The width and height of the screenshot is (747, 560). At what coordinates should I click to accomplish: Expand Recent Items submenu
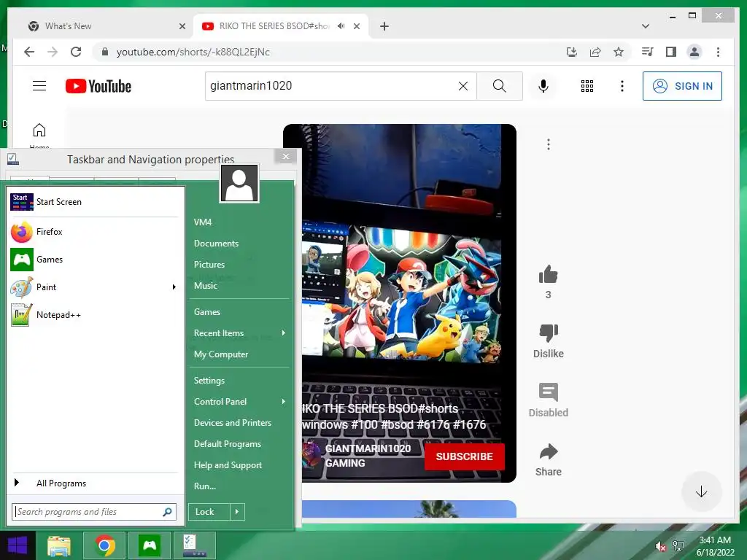[x=284, y=332]
